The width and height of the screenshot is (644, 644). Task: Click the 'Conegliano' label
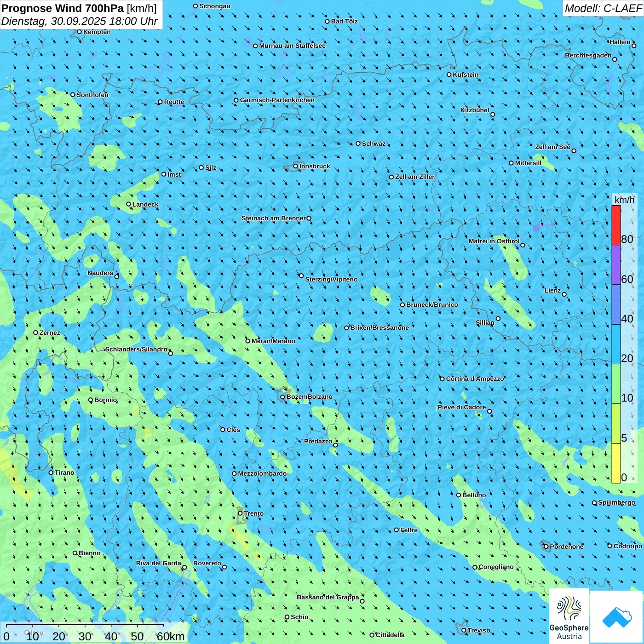(x=496, y=567)
